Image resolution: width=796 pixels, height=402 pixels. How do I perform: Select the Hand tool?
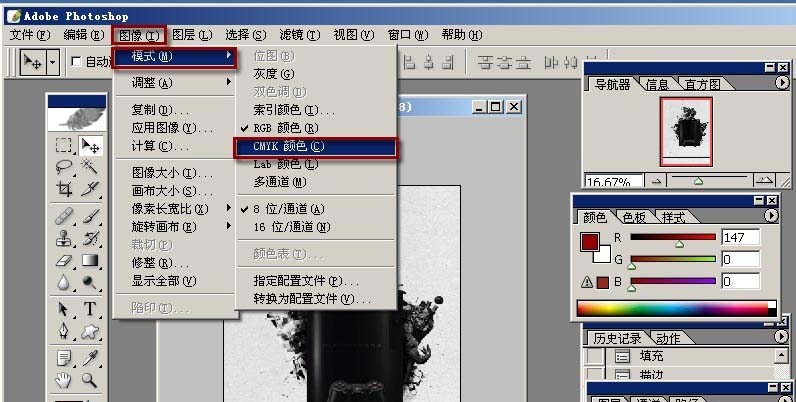[64, 380]
